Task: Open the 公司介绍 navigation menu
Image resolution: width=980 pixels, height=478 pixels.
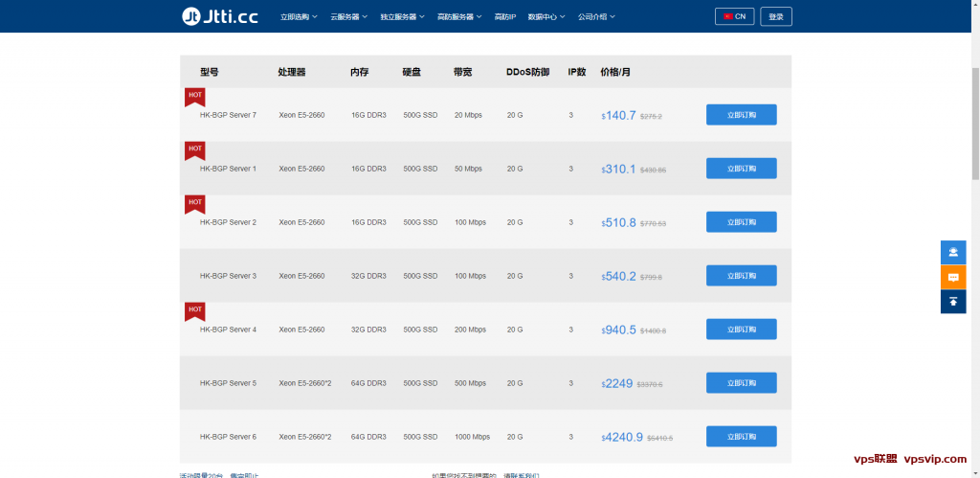Action: tap(596, 17)
